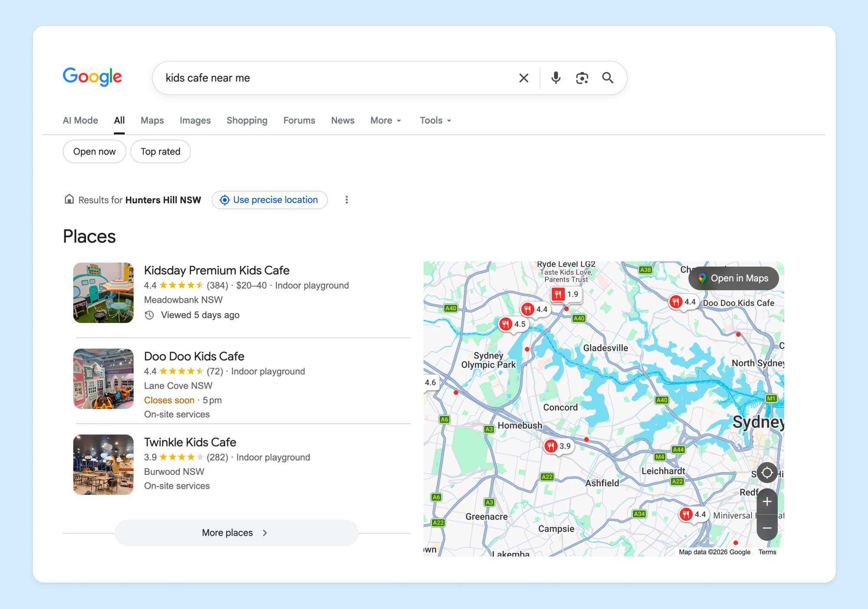Open Google Lens image search
This screenshot has width=868, height=609.
[x=582, y=78]
